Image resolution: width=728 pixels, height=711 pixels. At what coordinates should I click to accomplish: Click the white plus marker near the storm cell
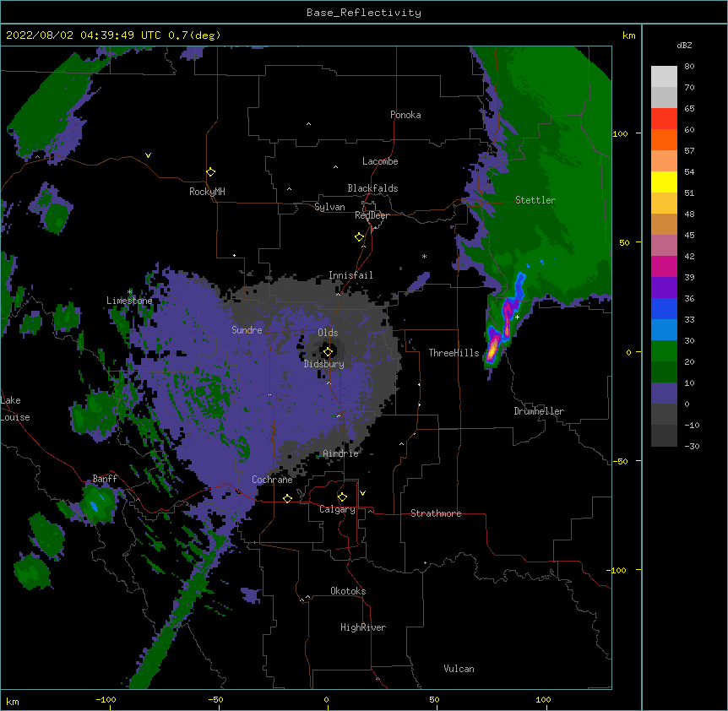(x=517, y=317)
